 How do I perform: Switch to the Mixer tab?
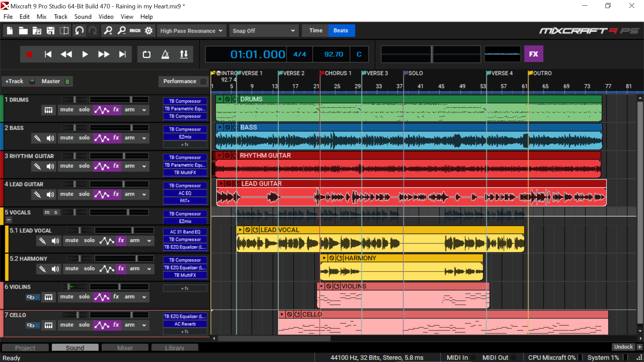click(125, 348)
